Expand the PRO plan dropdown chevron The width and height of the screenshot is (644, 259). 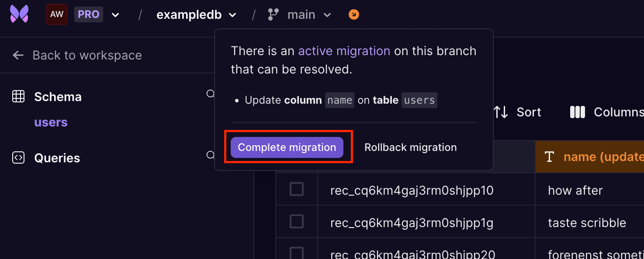[x=115, y=14]
